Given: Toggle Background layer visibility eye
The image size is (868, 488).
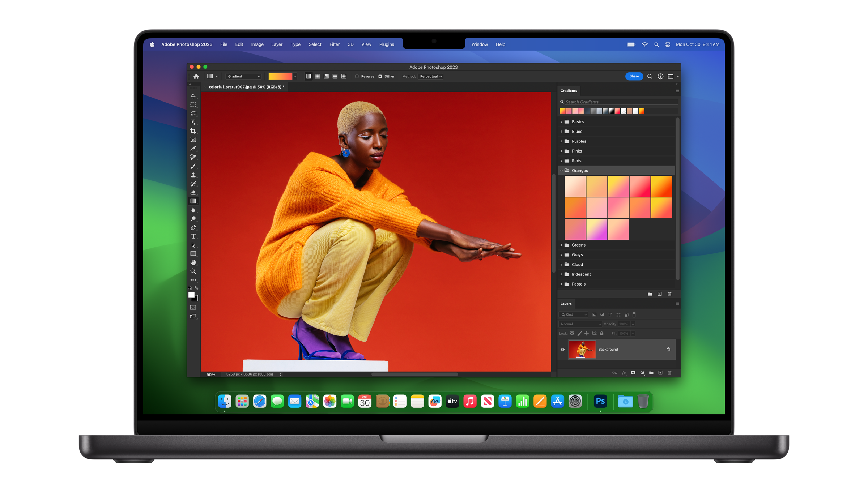Looking at the screenshot, I should (562, 350).
